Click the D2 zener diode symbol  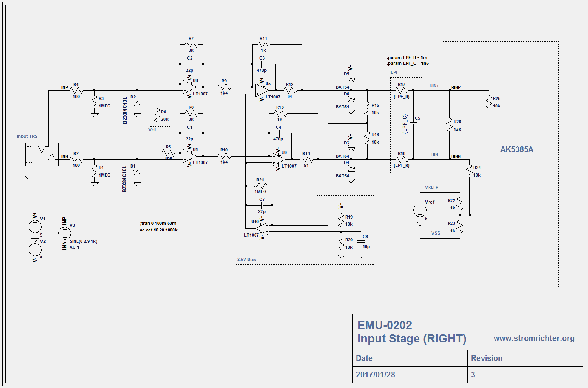137,104
